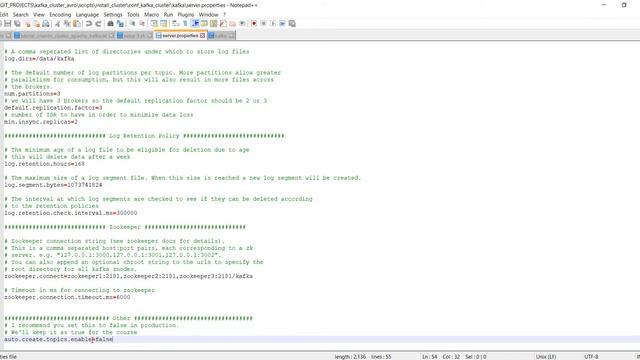640x360 pixels.
Task: Open the user-defined language dialog icon
Action: click(x=204, y=24)
